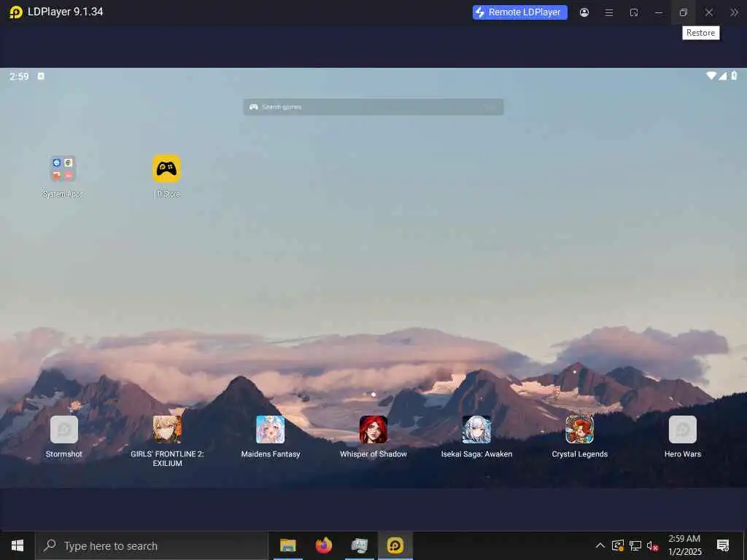This screenshot has height=560, width=747.
Task: Click the Android cellular signal status icon
Action: [x=723, y=76]
